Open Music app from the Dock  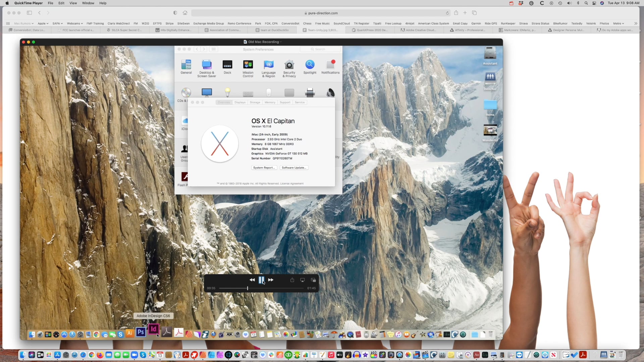(331, 355)
